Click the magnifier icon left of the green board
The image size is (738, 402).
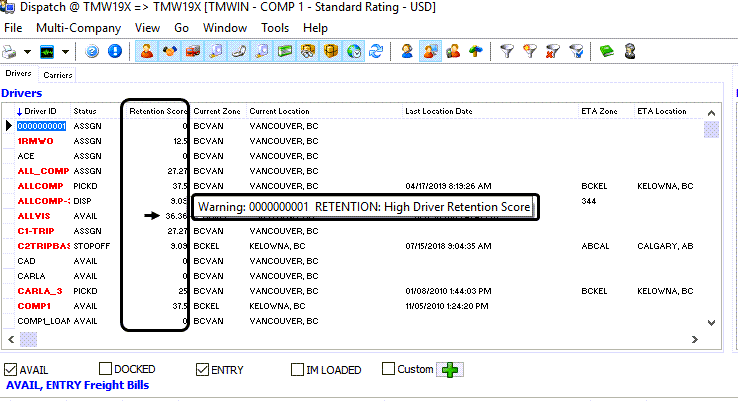pyautogui.click(x=262, y=51)
